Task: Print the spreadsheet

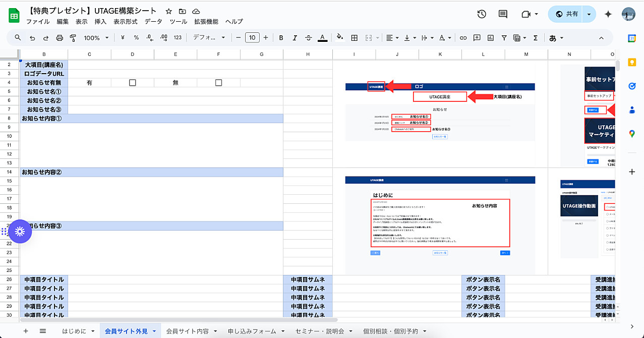Action: point(60,38)
